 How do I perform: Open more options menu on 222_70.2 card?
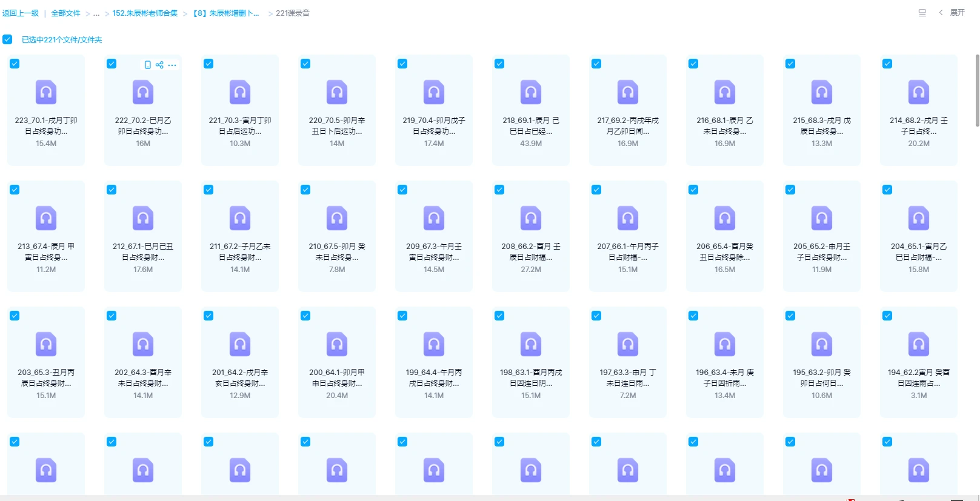click(x=172, y=65)
